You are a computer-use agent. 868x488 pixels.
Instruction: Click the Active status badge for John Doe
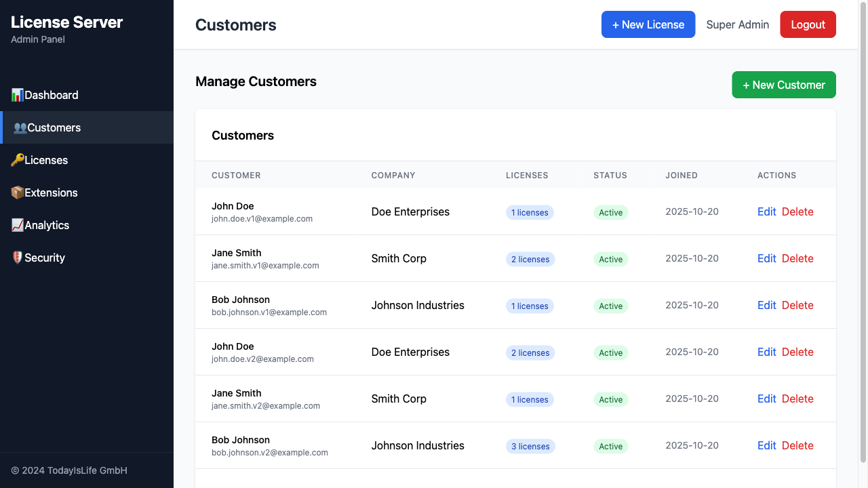610,212
